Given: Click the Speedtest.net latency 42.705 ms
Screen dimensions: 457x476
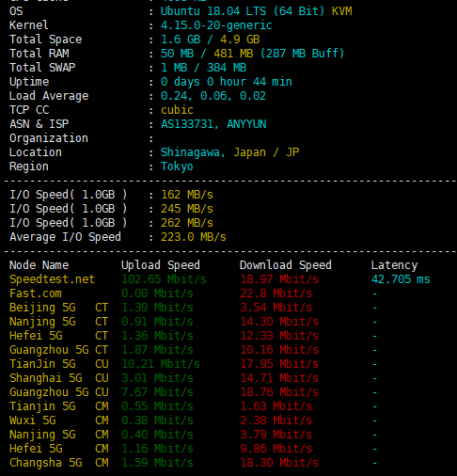Looking at the screenshot, I should tap(401, 279).
